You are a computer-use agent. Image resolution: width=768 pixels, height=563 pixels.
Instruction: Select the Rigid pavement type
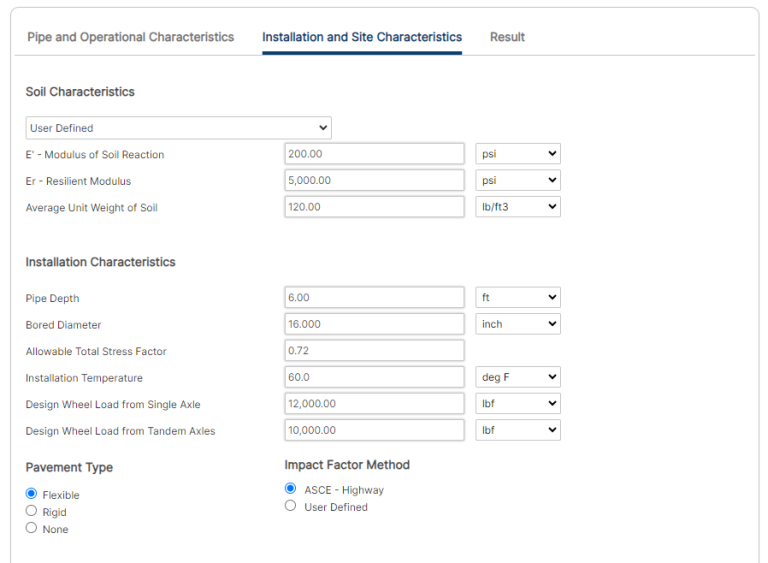32,511
